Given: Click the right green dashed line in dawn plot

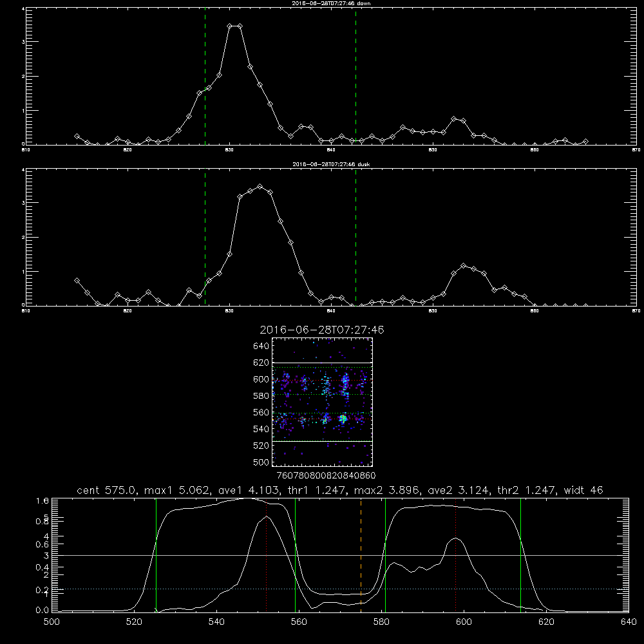Looking at the screenshot, I should [x=355, y=78].
